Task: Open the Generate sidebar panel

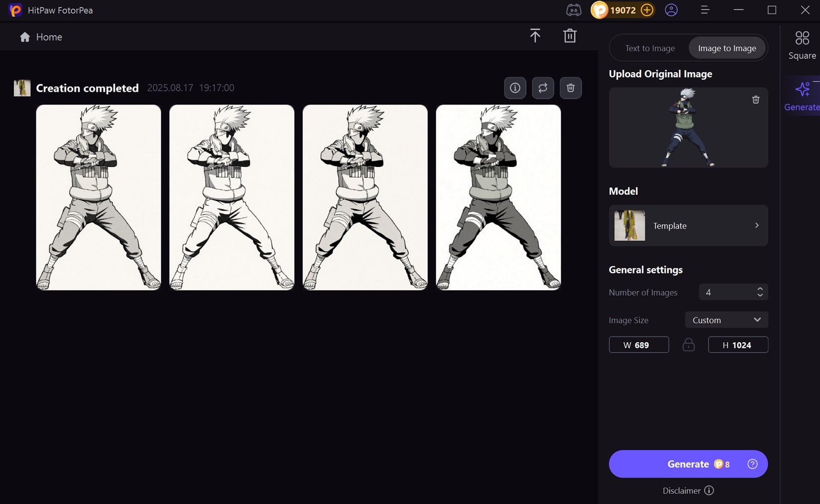Action: 802,96
